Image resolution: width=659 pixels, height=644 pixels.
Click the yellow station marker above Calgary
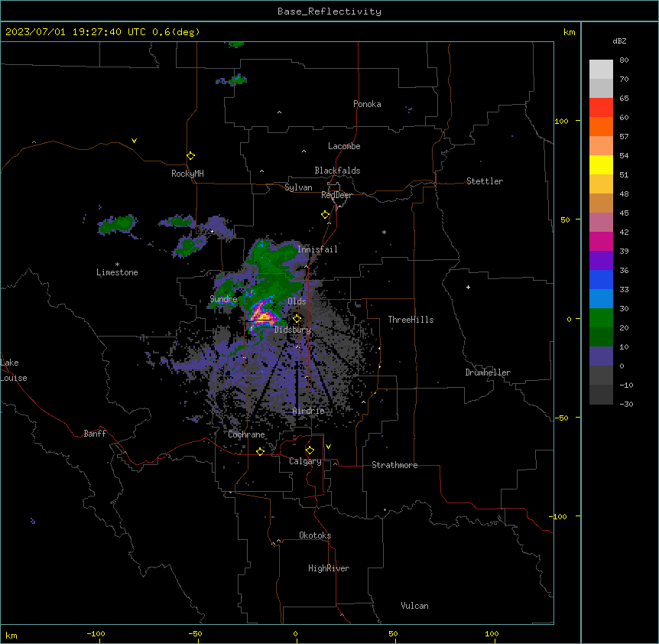[310, 450]
